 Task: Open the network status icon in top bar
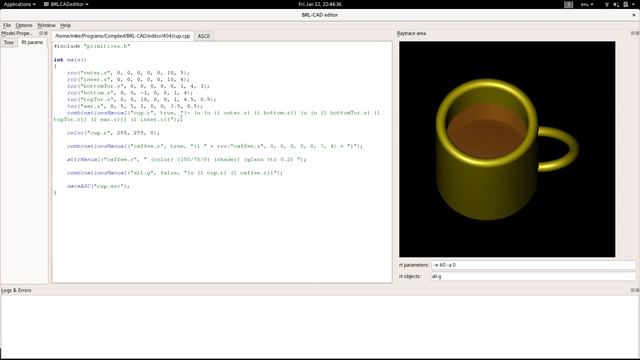pyautogui.click(x=607, y=4)
